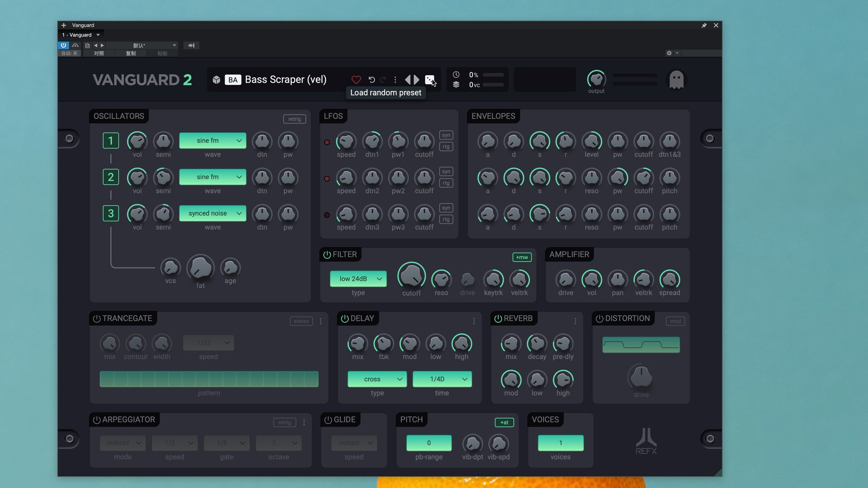Open the Trancegate three-dot options menu
Image resolution: width=868 pixels, height=488 pixels.
pos(321,321)
